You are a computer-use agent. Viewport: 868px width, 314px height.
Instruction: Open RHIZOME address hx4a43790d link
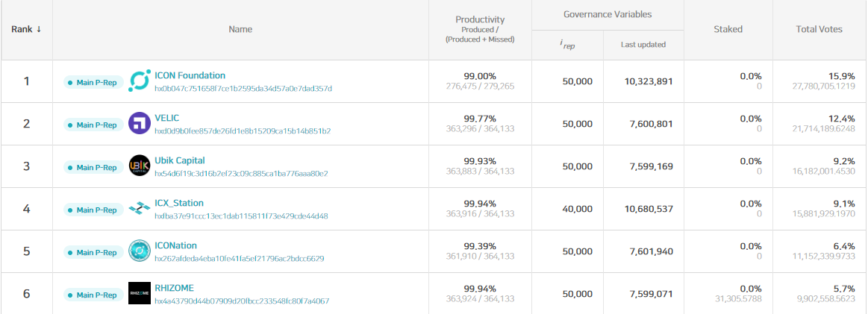pyautogui.click(x=242, y=301)
